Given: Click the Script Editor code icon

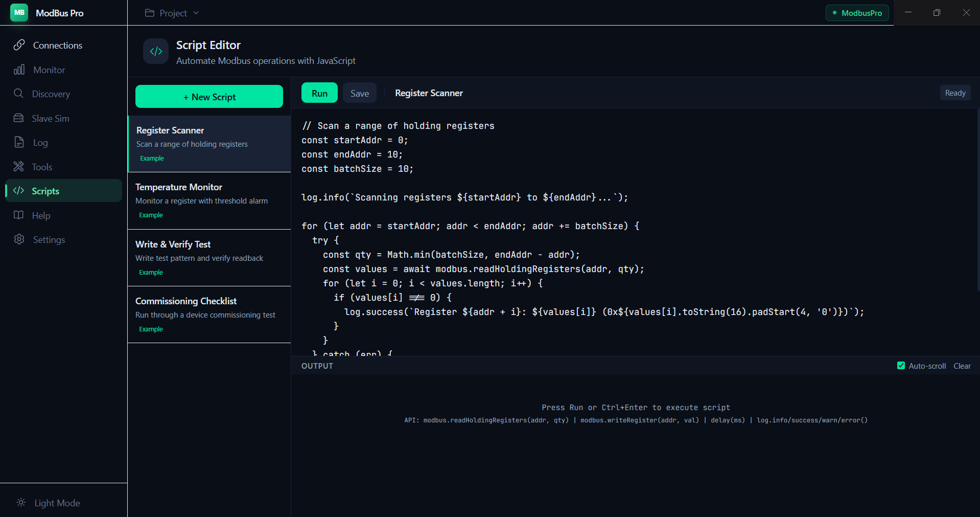Looking at the screenshot, I should (x=155, y=51).
